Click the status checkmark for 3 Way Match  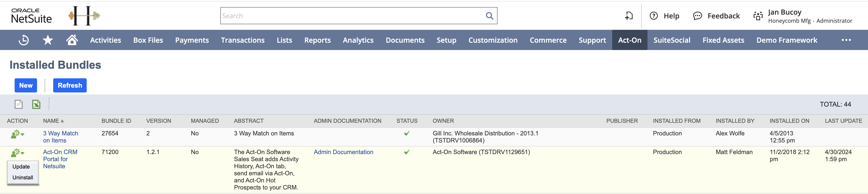coord(407,134)
